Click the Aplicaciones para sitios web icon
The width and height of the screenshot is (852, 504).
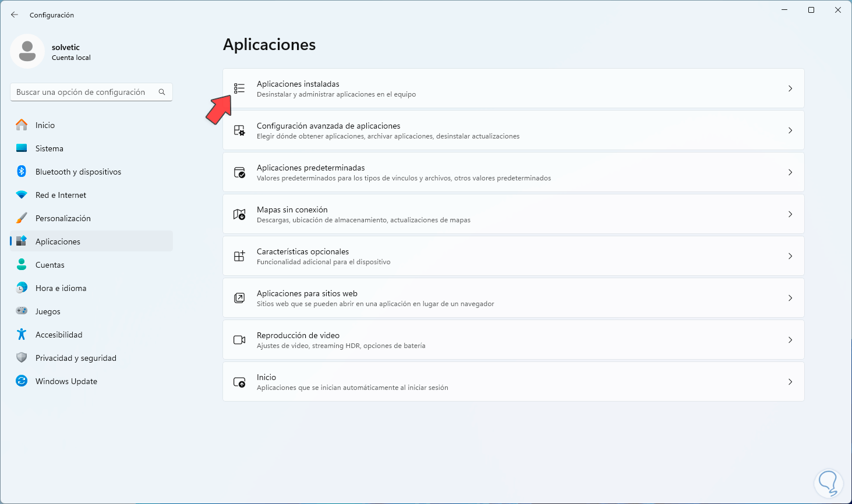[x=239, y=298]
